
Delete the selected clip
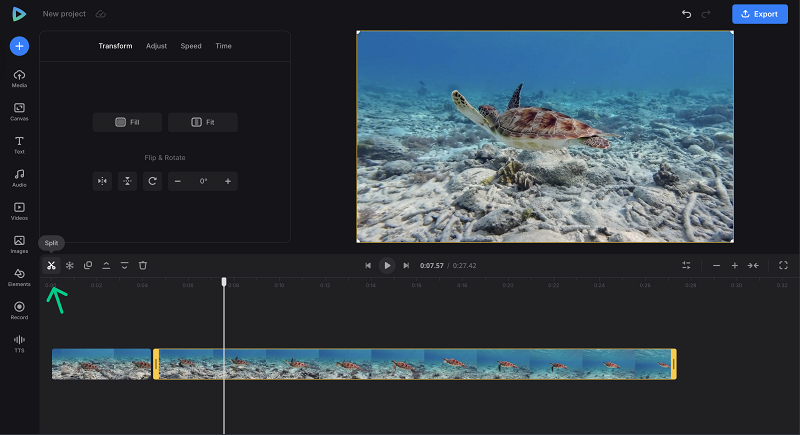click(143, 265)
